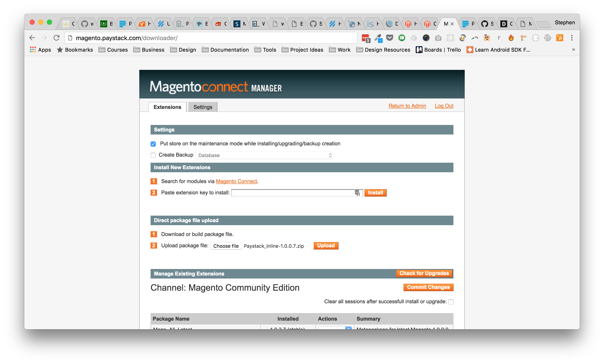Follow the Return to Admin link
The height and width of the screenshot is (364, 604).
click(407, 106)
